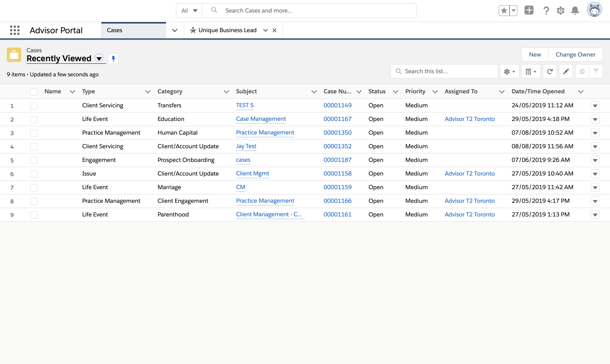Expand the Recently Viewed list dropdown

(99, 58)
